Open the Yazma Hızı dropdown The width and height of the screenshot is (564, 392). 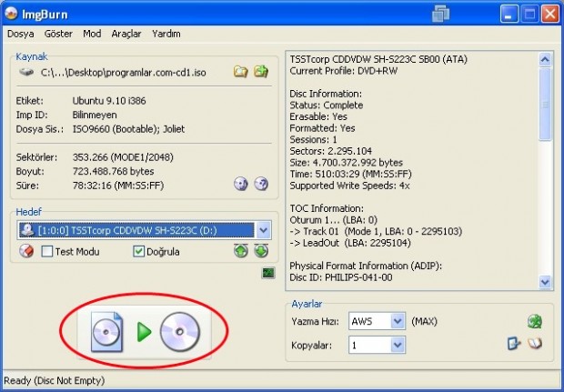click(x=398, y=321)
